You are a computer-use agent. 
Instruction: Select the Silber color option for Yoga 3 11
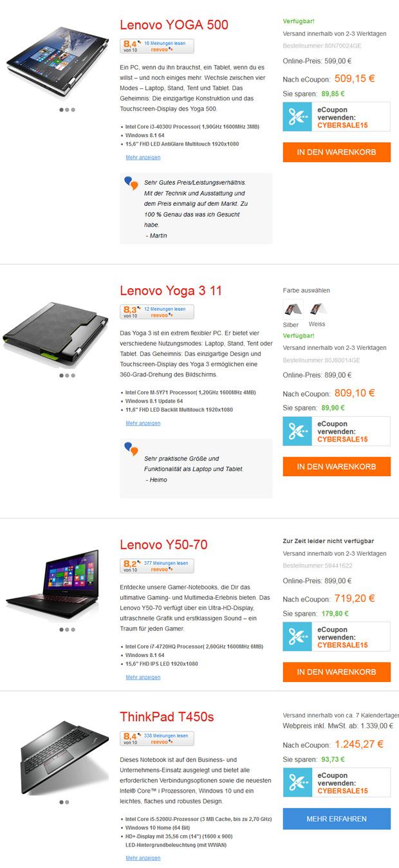(293, 309)
